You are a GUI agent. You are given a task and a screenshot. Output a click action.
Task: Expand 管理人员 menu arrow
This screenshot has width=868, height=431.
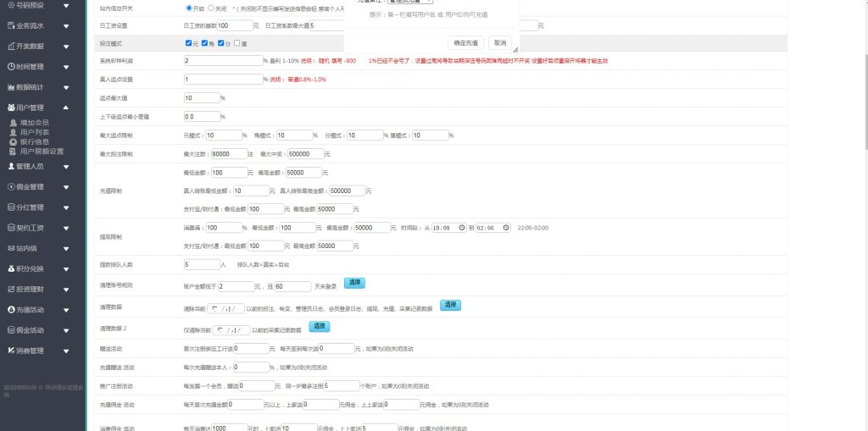[x=66, y=167]
